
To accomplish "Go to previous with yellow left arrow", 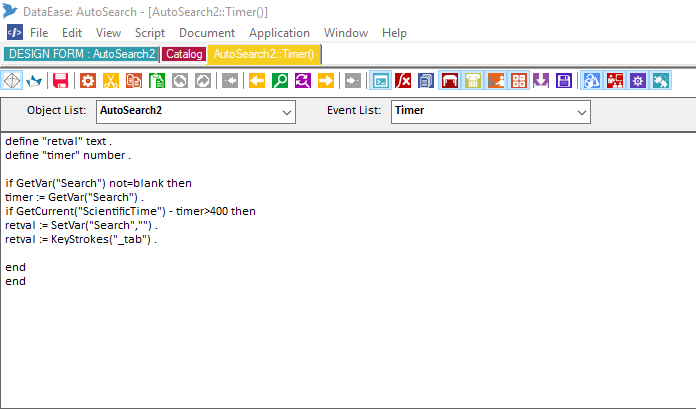I will [x=257, y=81].
